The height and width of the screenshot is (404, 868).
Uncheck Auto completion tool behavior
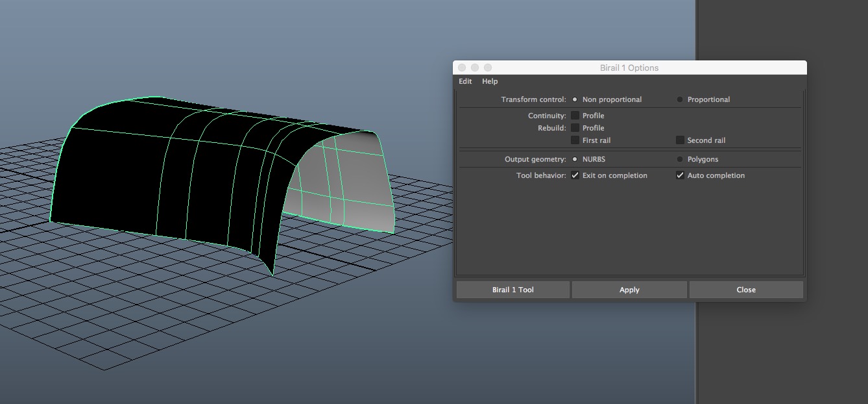pyautogui.click(x=680, y=175)
